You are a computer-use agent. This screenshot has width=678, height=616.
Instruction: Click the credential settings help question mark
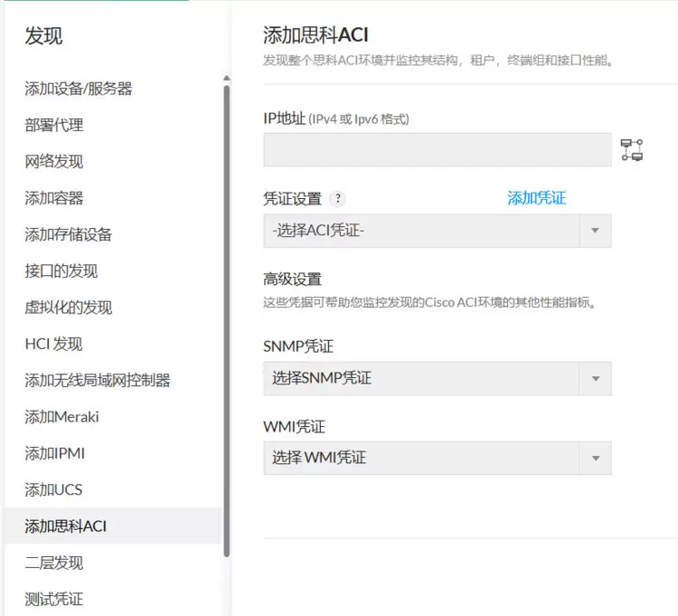pyautogui.click(x=338, y=199)
